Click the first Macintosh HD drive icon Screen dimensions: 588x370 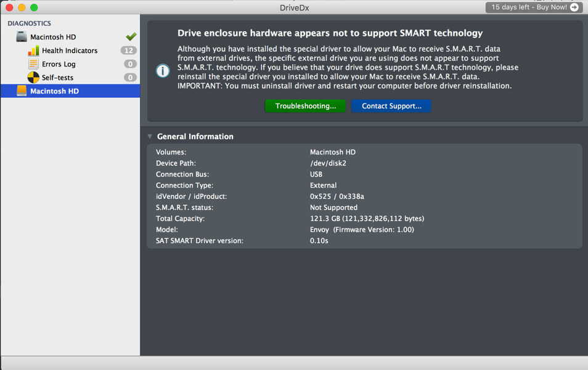[x=22, y=37]
